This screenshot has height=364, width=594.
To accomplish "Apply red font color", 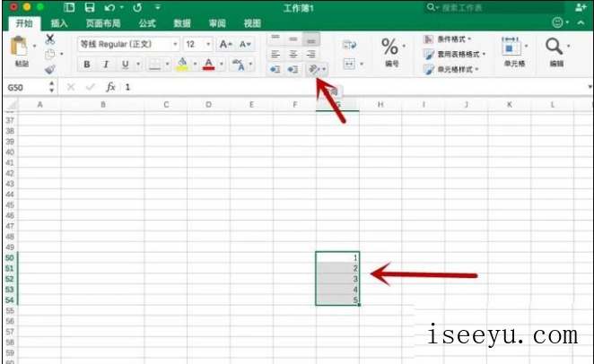I will [209, 65].
